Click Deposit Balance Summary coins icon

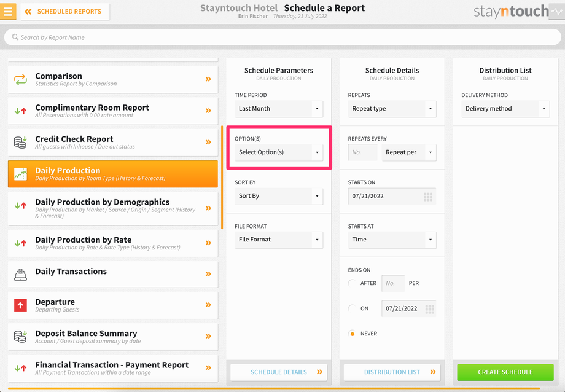point(20,336)
